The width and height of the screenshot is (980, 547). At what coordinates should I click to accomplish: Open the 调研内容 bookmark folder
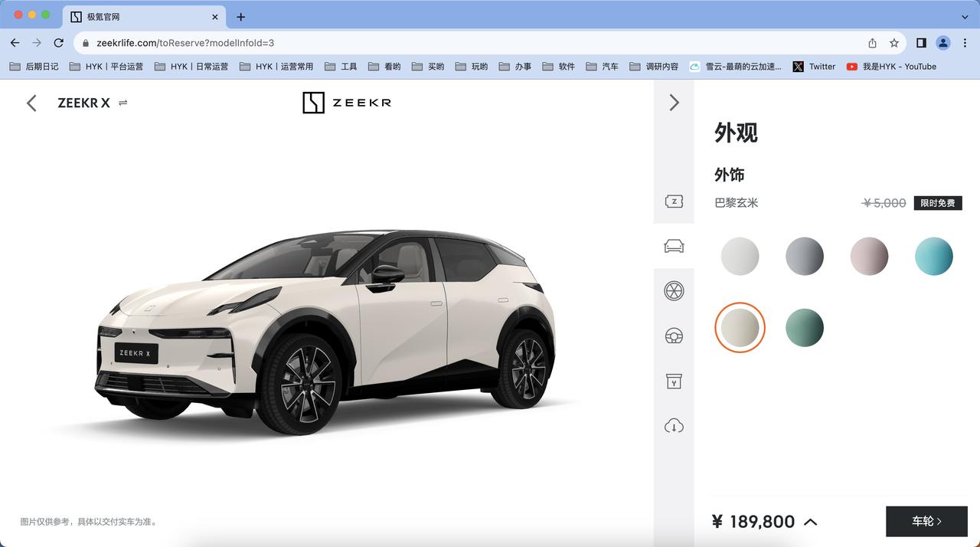point(654,67)
